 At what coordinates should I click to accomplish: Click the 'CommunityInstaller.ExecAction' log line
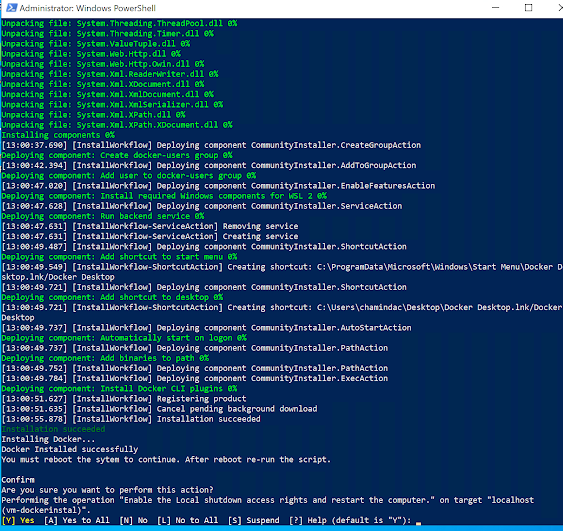pos(195,378)
